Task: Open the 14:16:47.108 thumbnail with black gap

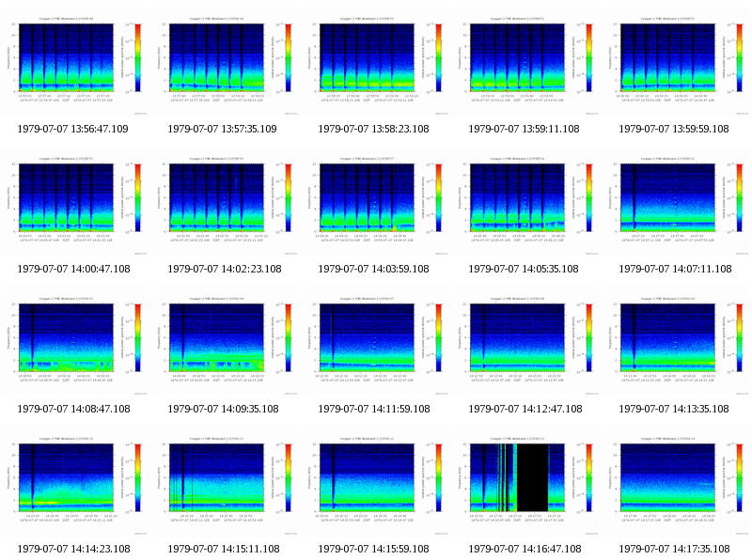Action: pos(525,481)
